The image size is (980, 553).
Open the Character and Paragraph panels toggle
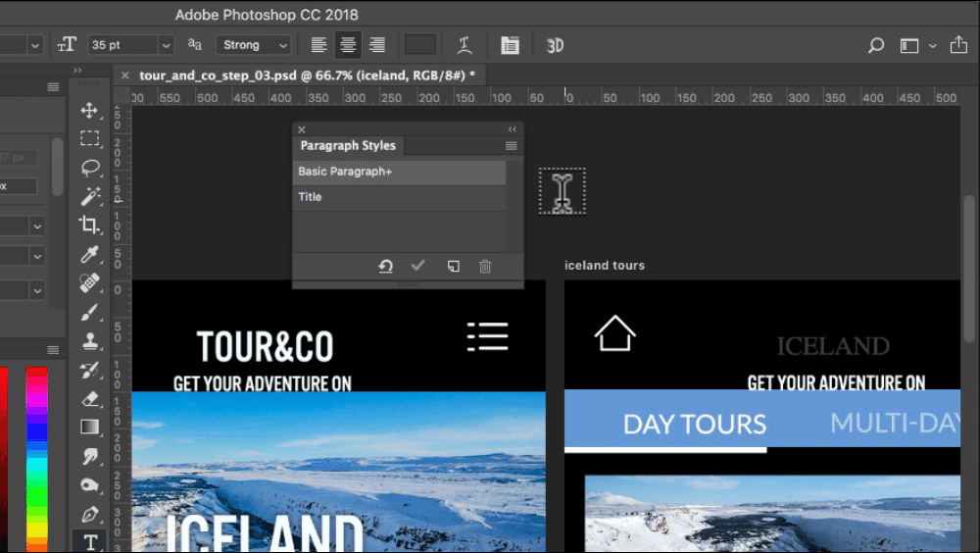coord(509,45)
